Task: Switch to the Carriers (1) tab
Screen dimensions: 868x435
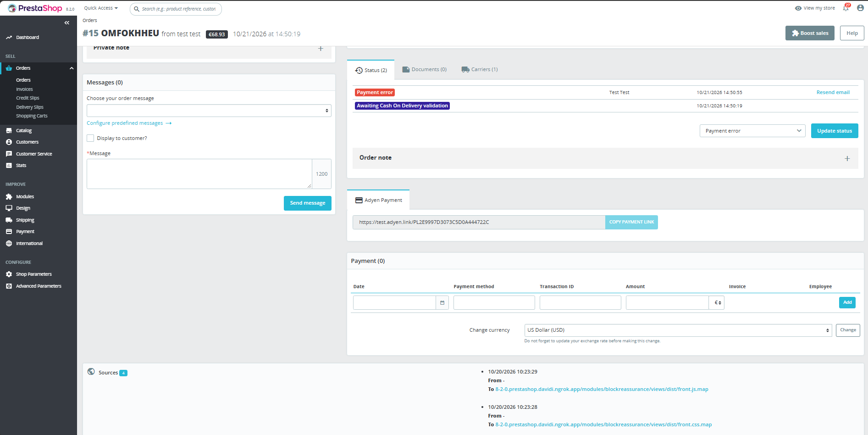Action: point(480,70)
